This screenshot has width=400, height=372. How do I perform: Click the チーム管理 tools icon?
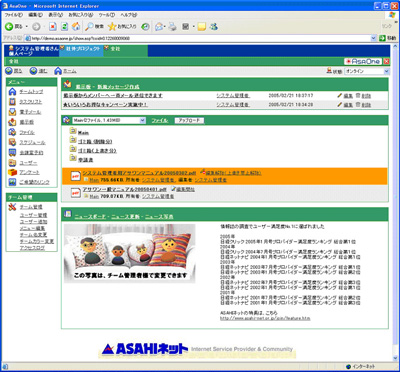tap(12, 207)
